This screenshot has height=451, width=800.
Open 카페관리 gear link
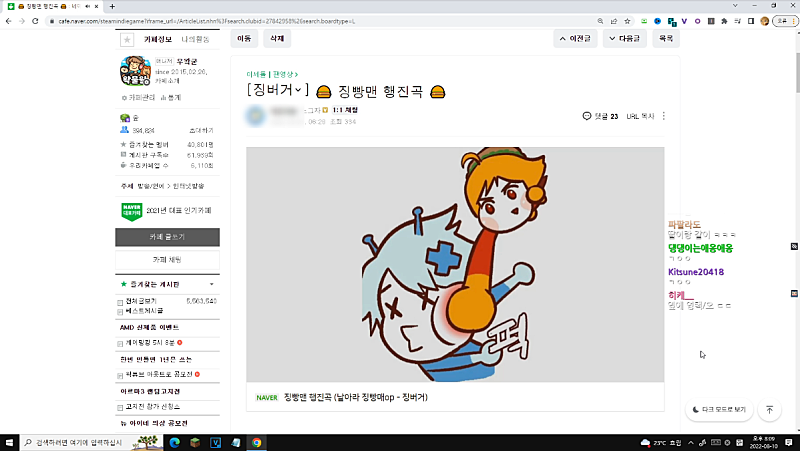[x=138, y=97]
